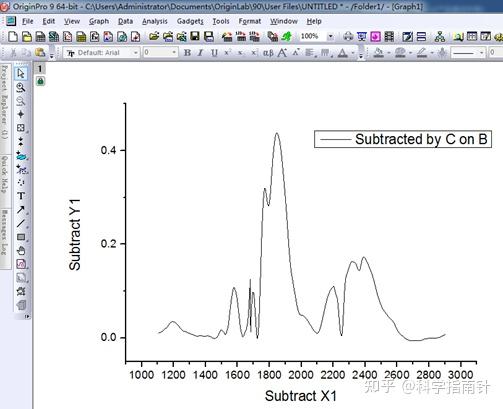Choose the Text tool labeled T
This screenshot has height=409, width=503.
point(21,196)
